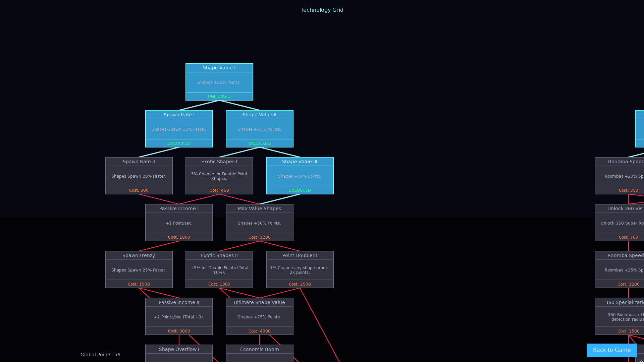Click the Cost: 1000 label

(x=179, y=237)
